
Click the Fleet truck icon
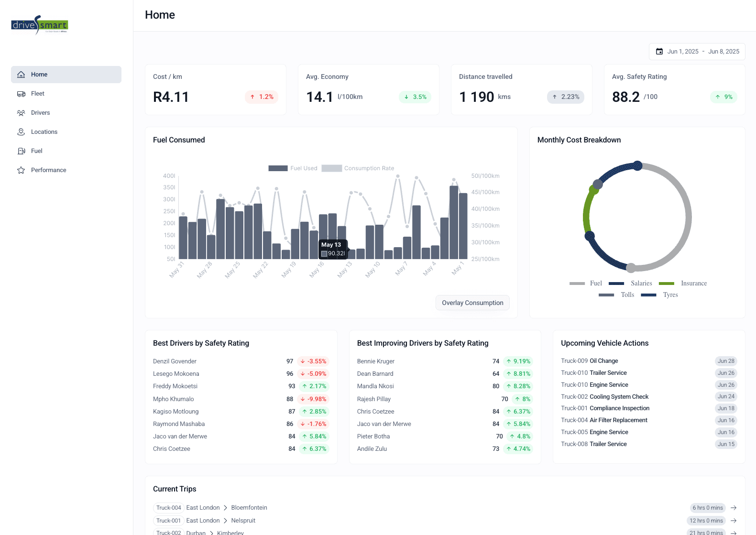pos(21,94)
